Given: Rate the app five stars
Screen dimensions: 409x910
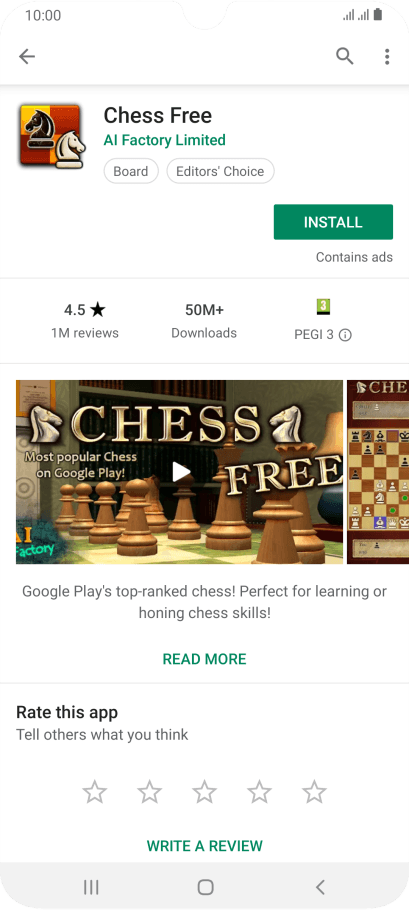Looking at the screenshot, I should click(x=314, y=792).
